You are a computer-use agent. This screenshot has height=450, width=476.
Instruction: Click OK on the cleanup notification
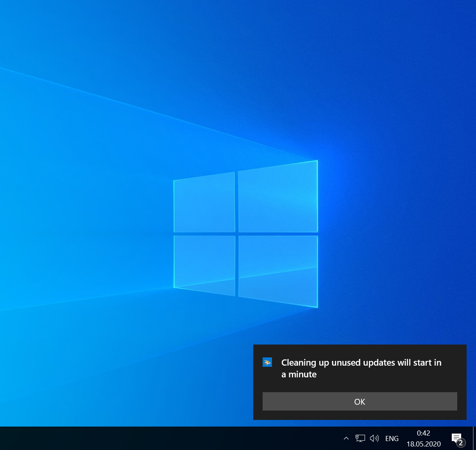click(360, 402)
